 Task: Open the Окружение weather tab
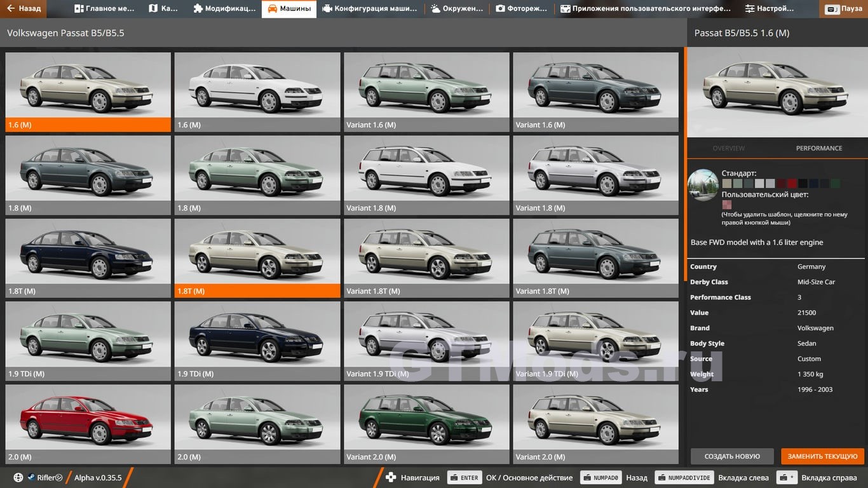click(458, 9)
